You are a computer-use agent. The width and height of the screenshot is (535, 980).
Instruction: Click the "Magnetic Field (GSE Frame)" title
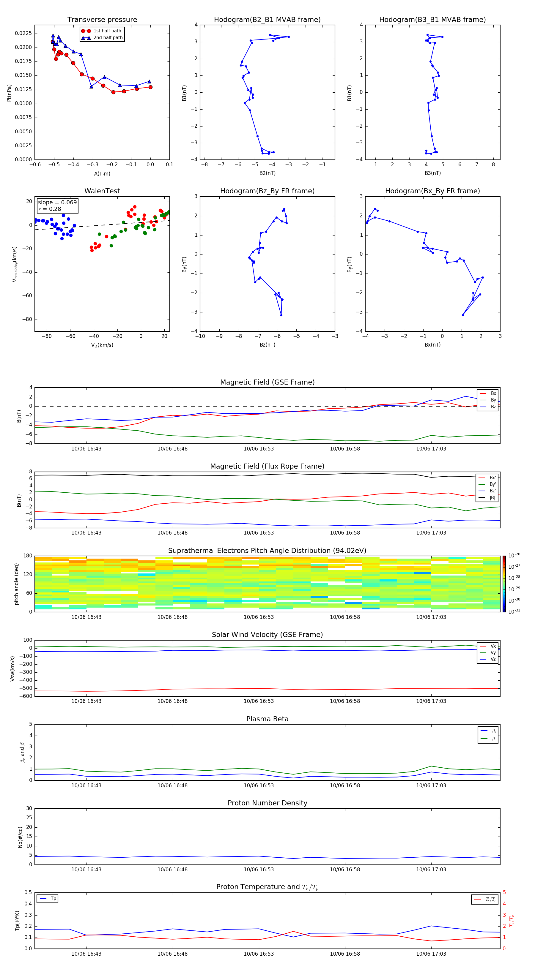click(267, 382)
